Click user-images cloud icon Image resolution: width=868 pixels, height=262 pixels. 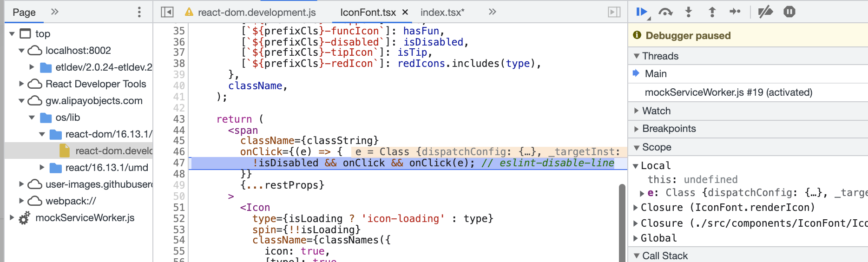35,184
